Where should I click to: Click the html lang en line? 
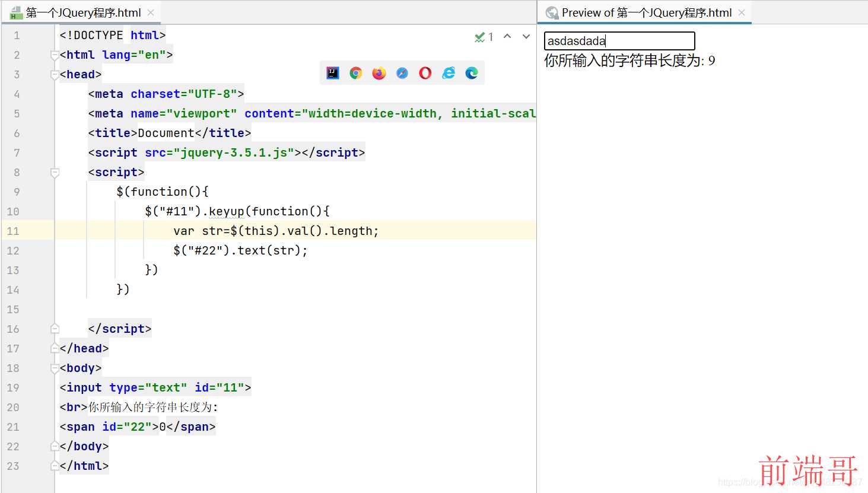click(116, 55)
